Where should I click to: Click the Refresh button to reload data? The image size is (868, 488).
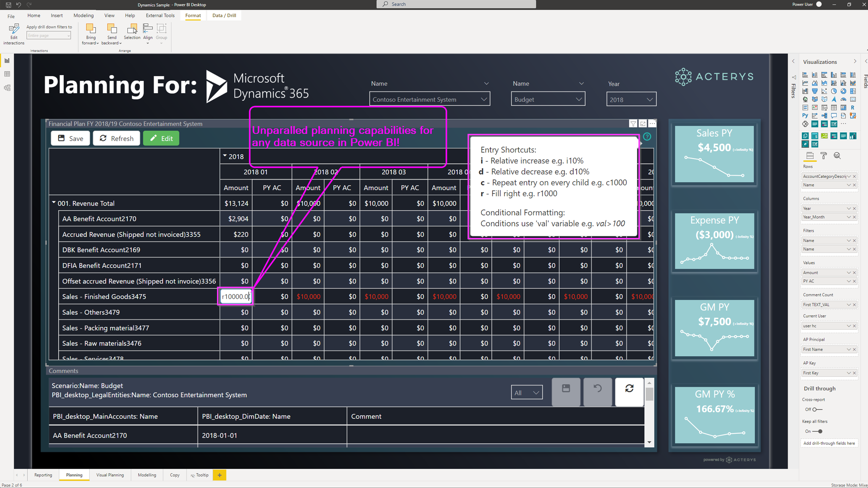click(116, 138)
